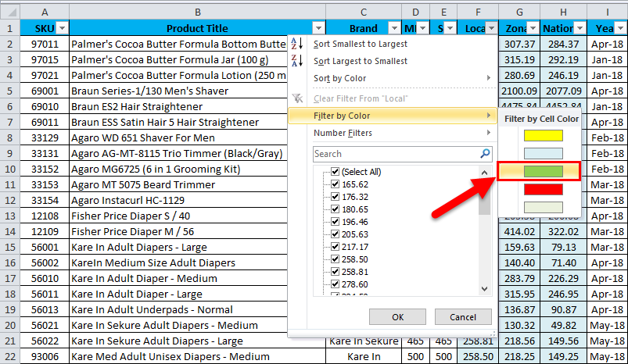This screenshot has height=364, width=628.
Task: Click the Fisher Price Diaper M / 56 cell
Action: coord(178,231)
